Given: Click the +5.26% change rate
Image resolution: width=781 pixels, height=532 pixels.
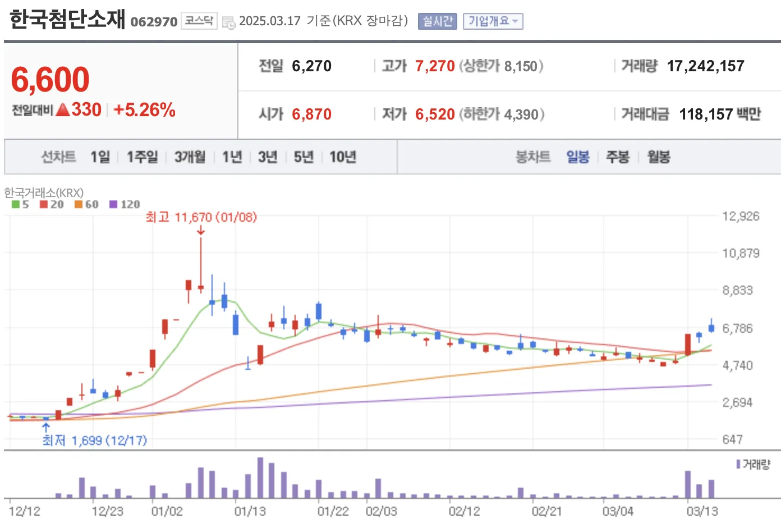Looking at the screenshot, I should coord(145,109).
